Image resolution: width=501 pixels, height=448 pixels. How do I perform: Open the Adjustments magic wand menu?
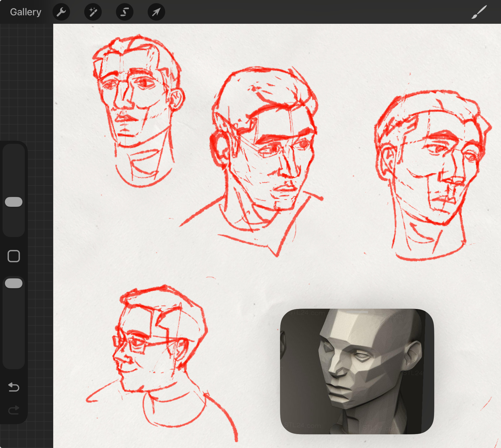coord(93,12)
